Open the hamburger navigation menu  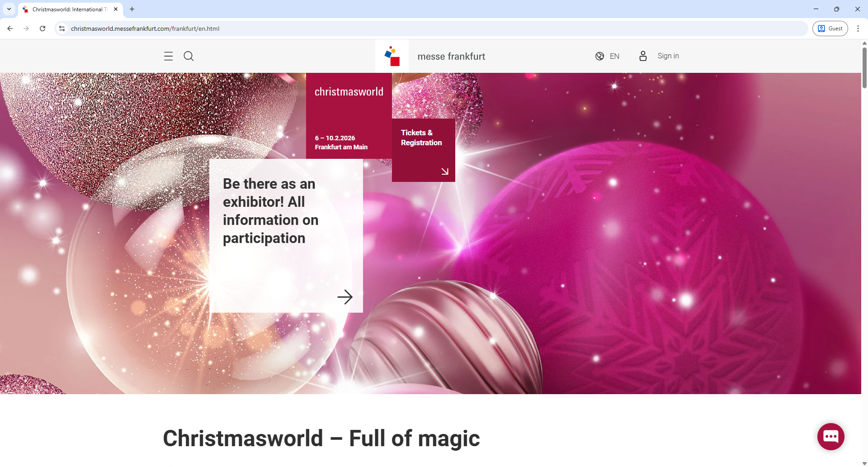coord(168,56)
